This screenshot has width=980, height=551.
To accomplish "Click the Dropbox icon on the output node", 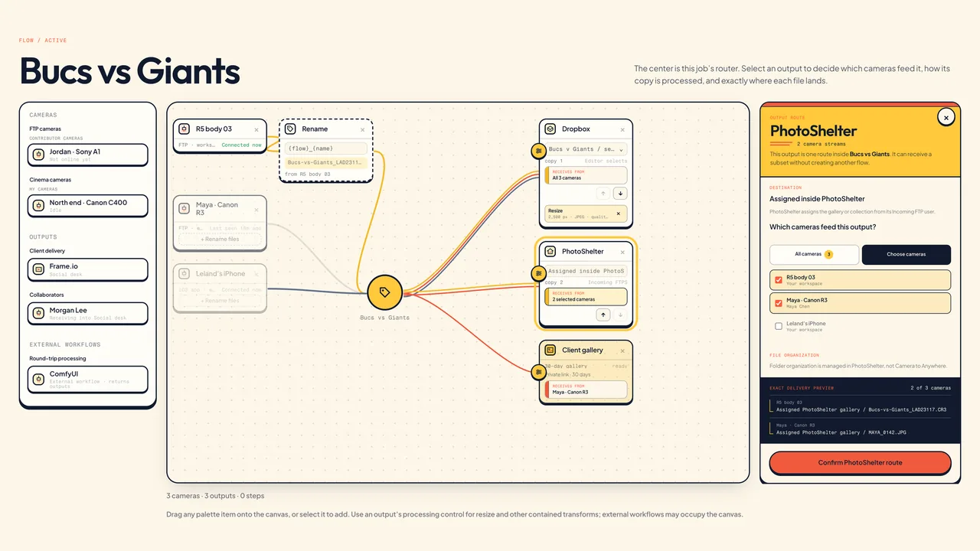I will tap(550, 129).
